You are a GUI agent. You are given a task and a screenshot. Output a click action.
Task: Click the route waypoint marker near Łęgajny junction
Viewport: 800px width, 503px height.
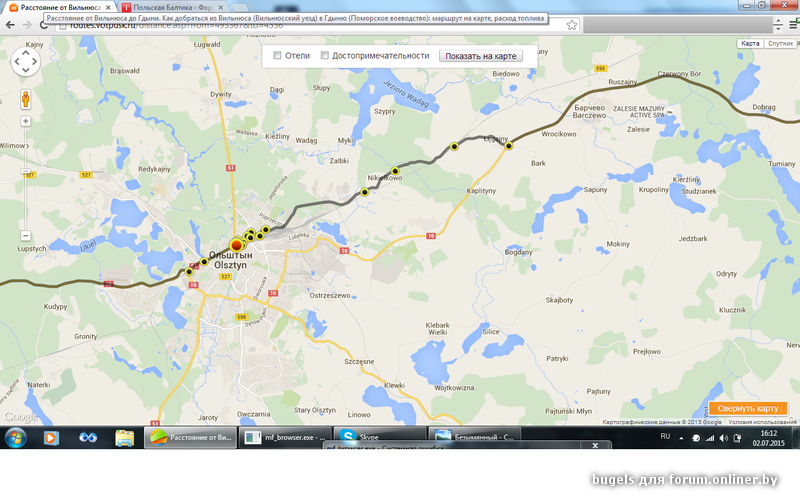(509, 146)
